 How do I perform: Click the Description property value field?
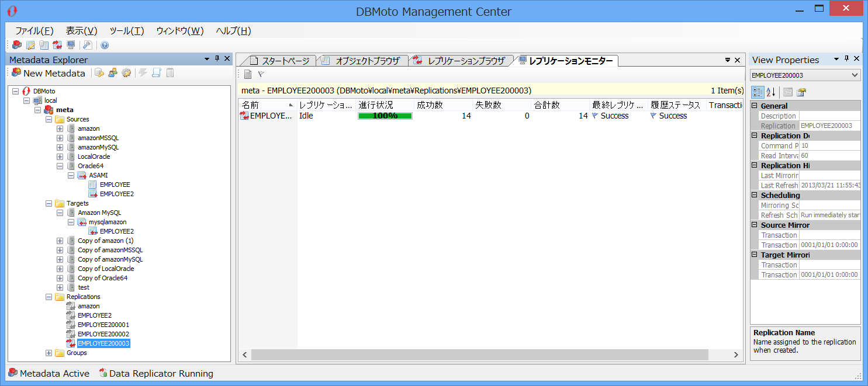pyautogui.click(x=830, y=116)
